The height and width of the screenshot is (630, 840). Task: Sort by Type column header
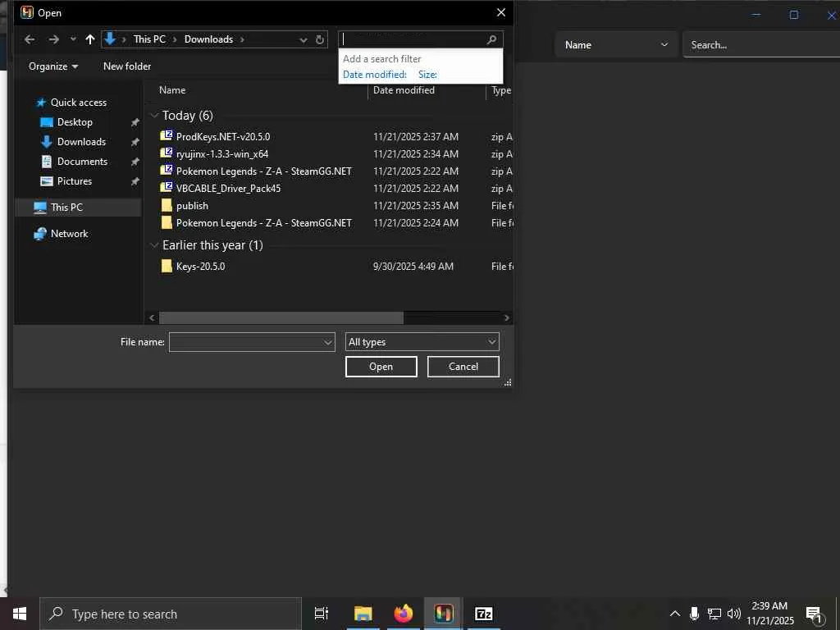(x=501, y=90)
